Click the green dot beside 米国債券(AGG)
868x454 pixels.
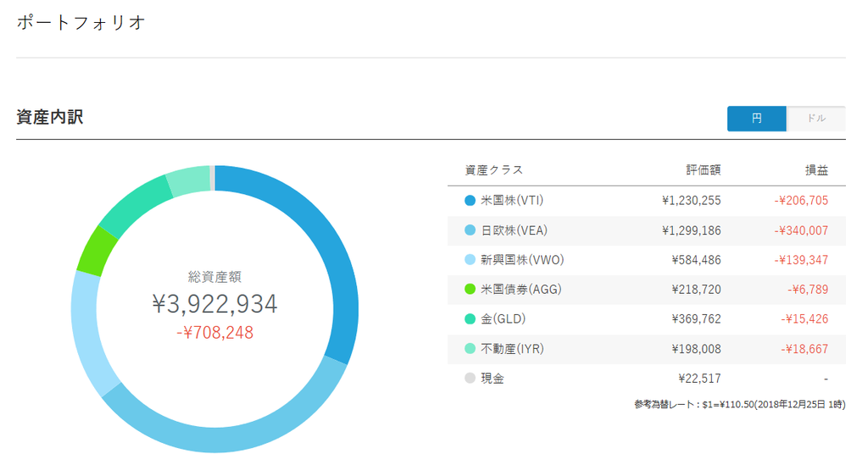point(470,289)
